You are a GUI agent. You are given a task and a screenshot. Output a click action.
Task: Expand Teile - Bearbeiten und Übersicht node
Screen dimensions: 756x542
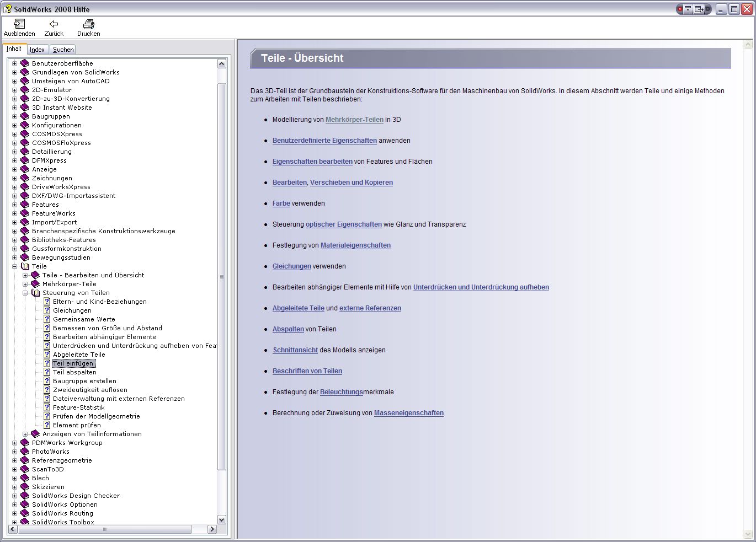(x=25, y=275)
